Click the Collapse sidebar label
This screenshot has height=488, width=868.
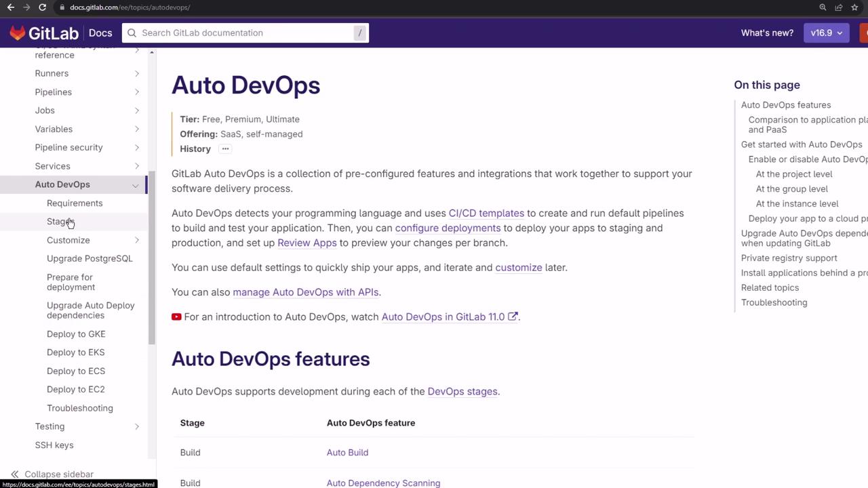coord(59,474)
